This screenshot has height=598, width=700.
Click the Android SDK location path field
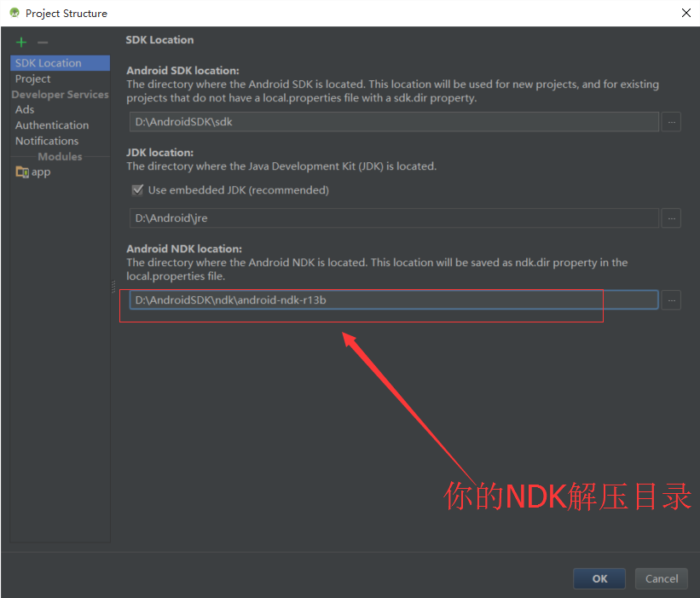point(394,122)
